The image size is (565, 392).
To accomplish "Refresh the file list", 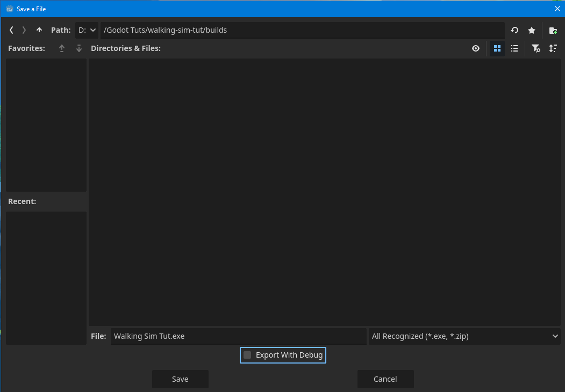I will point(514,30).
